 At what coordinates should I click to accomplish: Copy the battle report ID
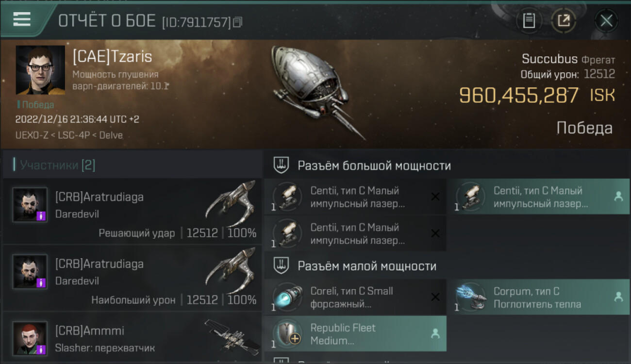[x=237, y=22]
